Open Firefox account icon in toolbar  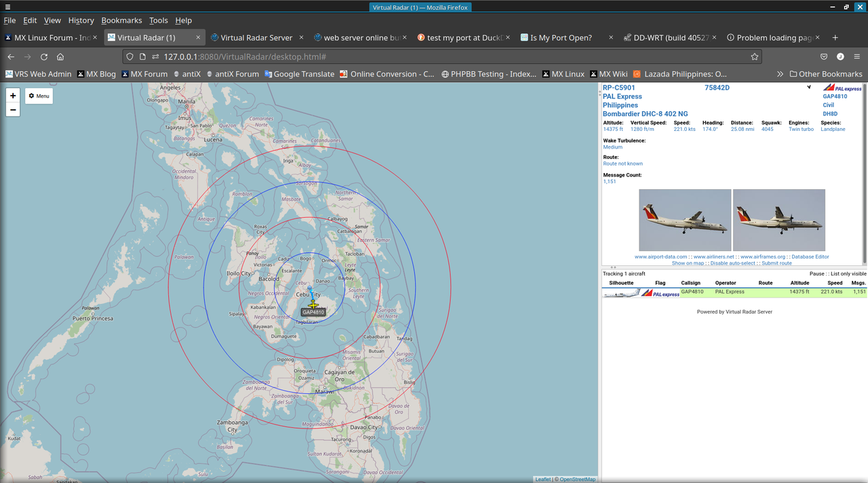coord(840,57)
